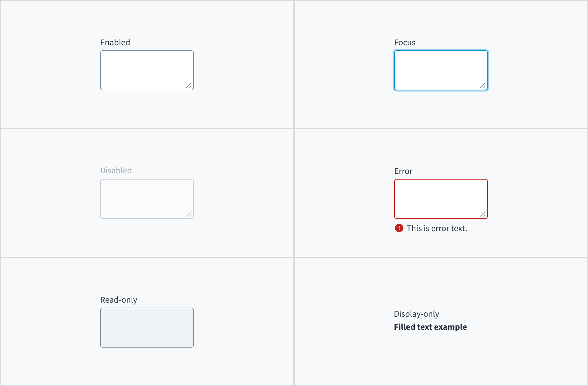Image resolution: width=588 pixels, height=386 pixels.
Task: Click the horizontal divider between Disabled and Read-only panels
Action: pos(147,257)
